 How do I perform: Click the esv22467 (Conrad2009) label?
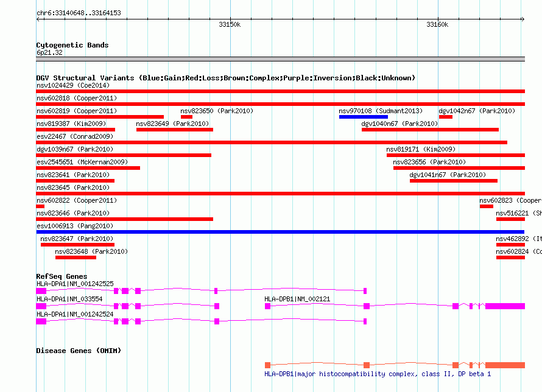pyautogui.click(x=75, y=136)
